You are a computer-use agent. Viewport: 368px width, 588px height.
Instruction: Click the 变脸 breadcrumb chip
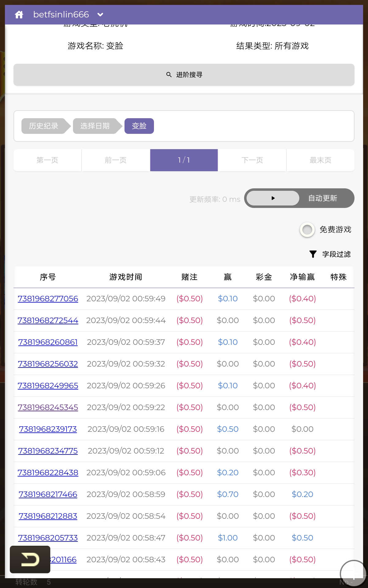(139, 126)
